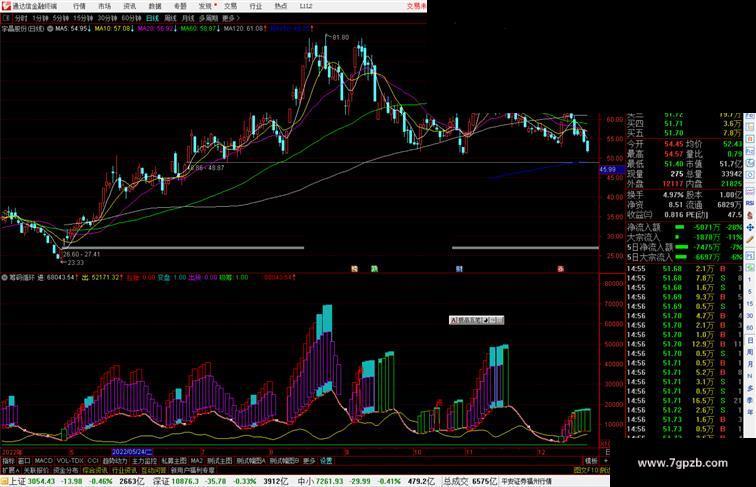Click the round MA indicator settings icon
Screen dimensions: 756x487
50,29
